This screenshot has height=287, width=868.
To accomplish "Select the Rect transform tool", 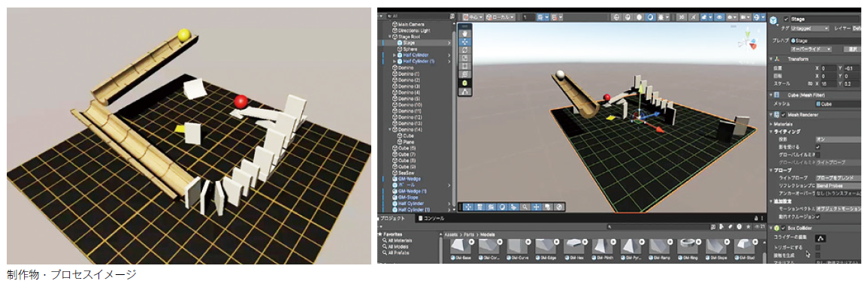I will point(465,66).
